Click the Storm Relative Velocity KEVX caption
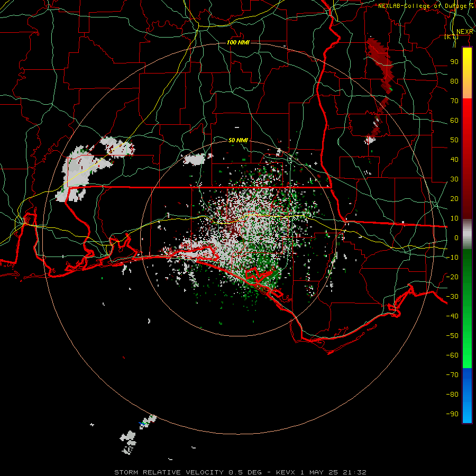This screenshot has height=476, width=476. pyautogui.click(x=240, y=472)
